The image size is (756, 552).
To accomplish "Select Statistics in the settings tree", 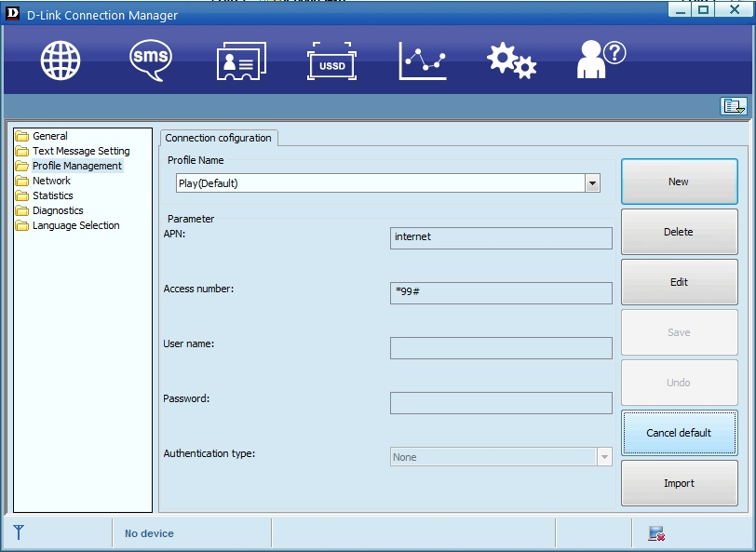I will point(53,195).
